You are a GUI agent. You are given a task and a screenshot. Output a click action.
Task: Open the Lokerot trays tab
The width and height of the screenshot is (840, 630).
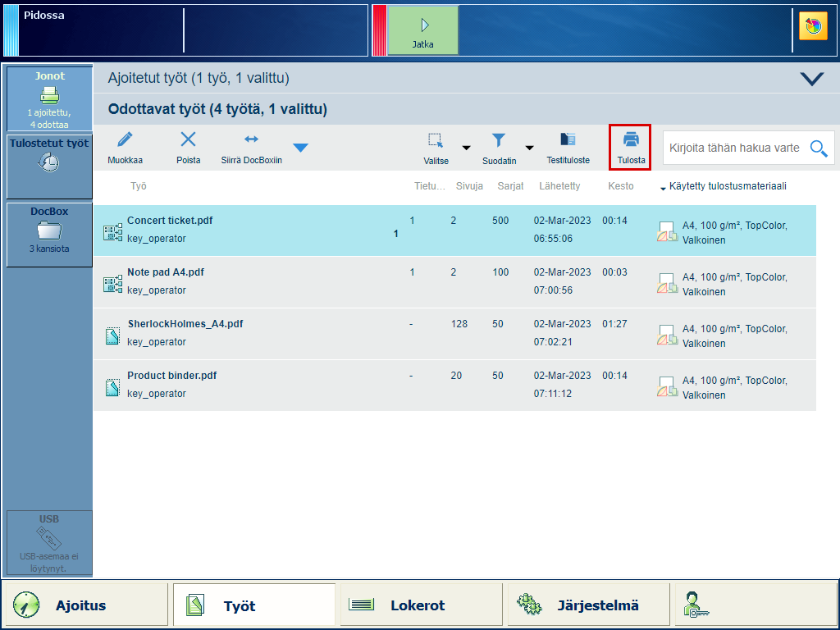(421, 605)
